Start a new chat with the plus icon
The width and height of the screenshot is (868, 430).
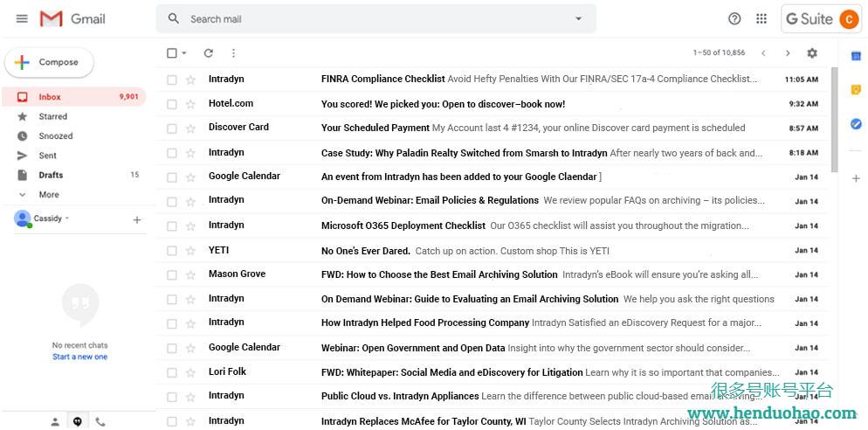pos(137,220)
